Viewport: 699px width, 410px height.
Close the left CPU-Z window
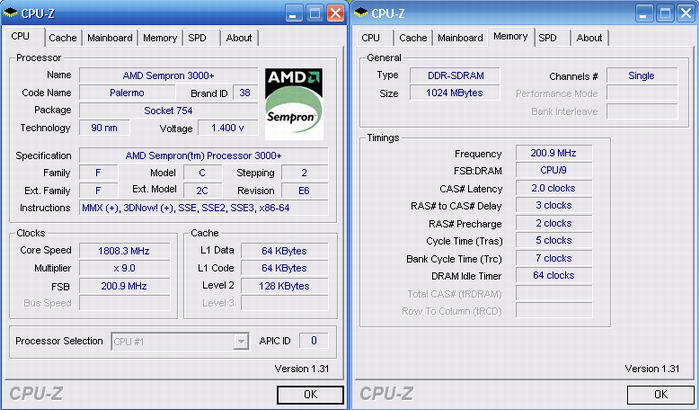[x=336, y=13]
